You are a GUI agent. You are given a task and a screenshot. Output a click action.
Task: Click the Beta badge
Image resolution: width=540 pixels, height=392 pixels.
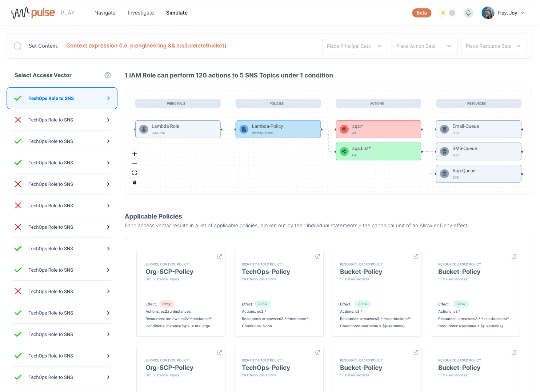(422, 13)
